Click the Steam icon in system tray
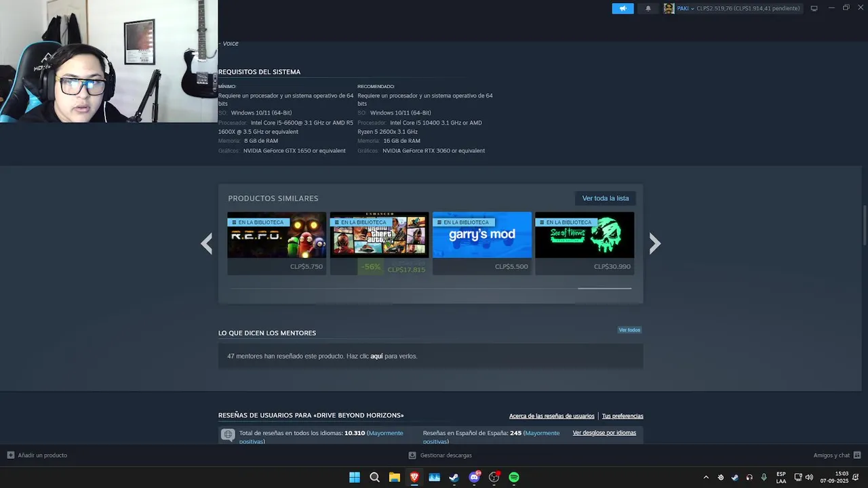This screenshot has height=488, width=868. (734, 477)
